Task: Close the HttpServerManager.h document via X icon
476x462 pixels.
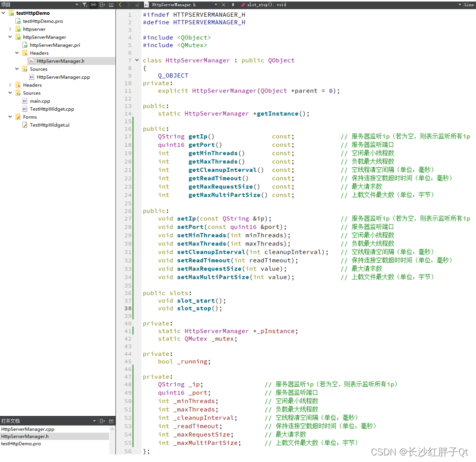Action: pos(223,5)
